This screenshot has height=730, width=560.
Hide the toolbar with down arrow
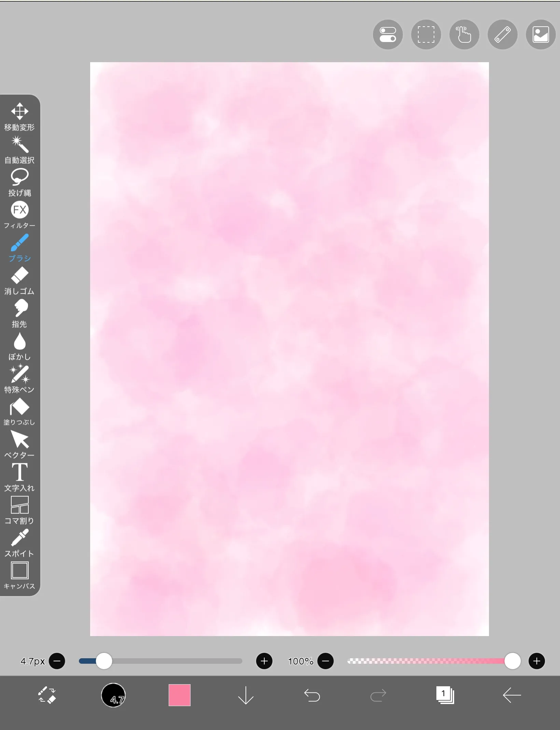246,695
